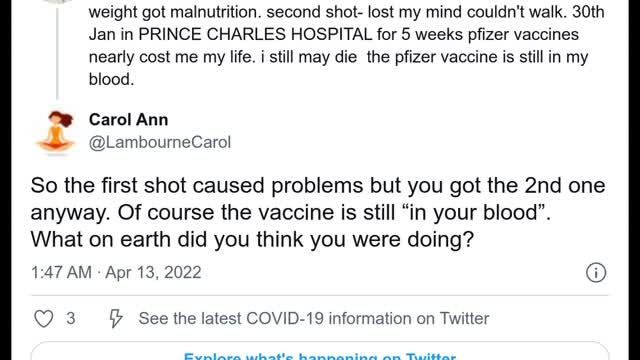Open the tweet info circle icon
The height and width of the screenshot is (360, 640).
(596, 273)
